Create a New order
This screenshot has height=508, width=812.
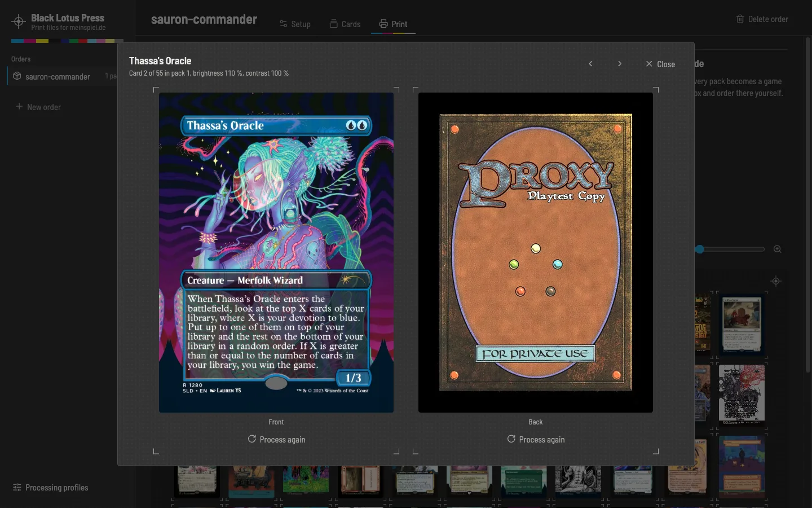tap(38, 107)
